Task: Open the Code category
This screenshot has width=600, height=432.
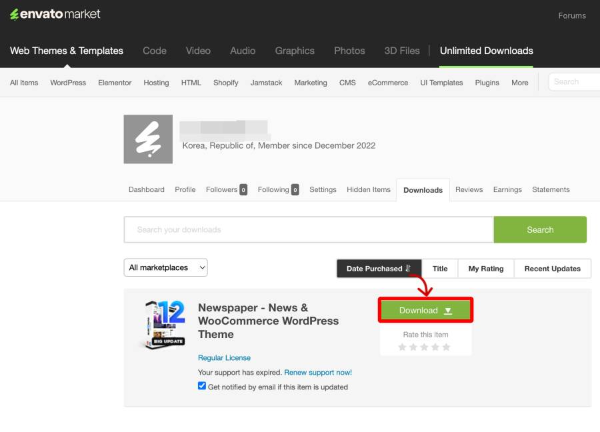Action: 155,51
